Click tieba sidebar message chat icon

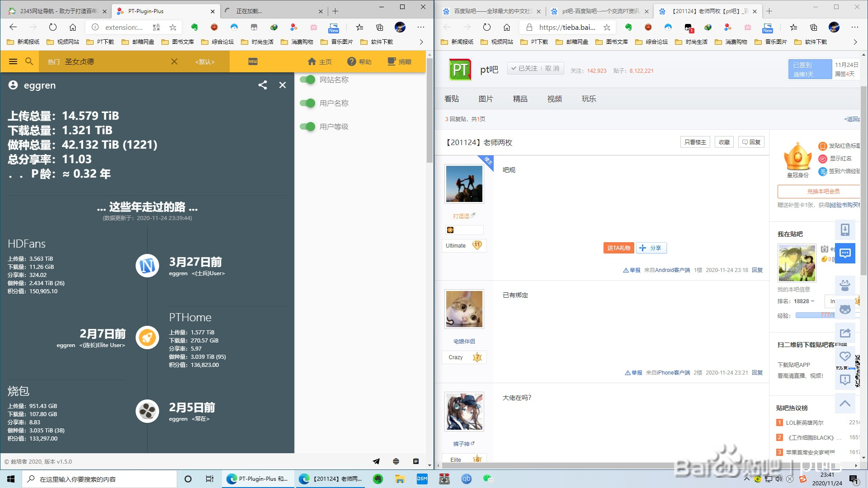pos(845,253)
